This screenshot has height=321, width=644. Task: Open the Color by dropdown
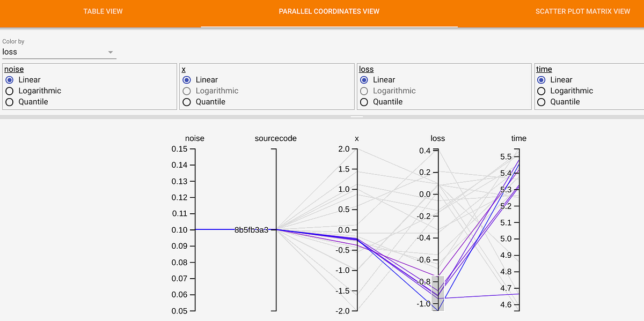[59, 51]
